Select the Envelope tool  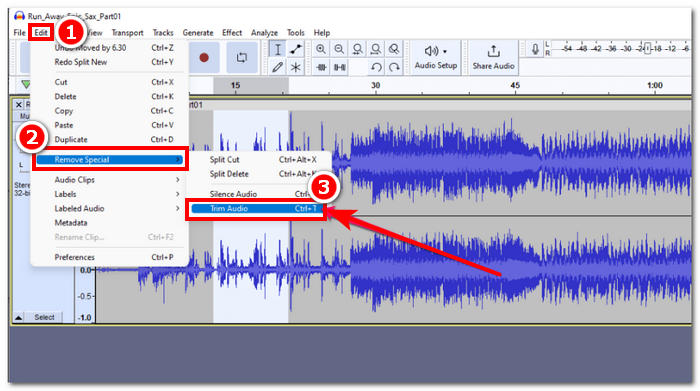[x=296, y=49]
